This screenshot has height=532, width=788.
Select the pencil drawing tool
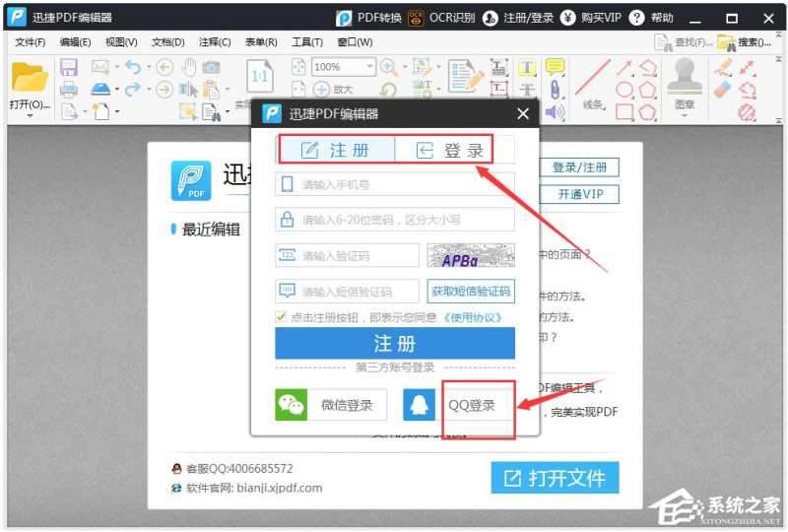(x=723, y=67)
